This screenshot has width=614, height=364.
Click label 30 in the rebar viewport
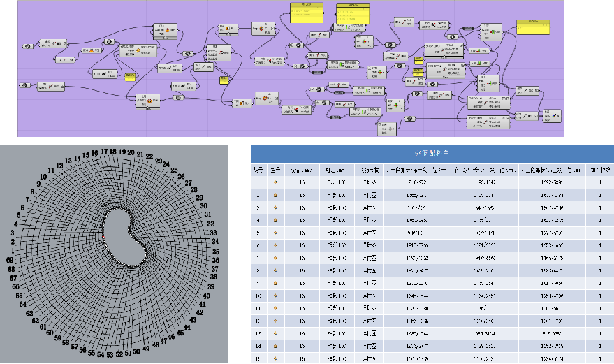[204, 205]
